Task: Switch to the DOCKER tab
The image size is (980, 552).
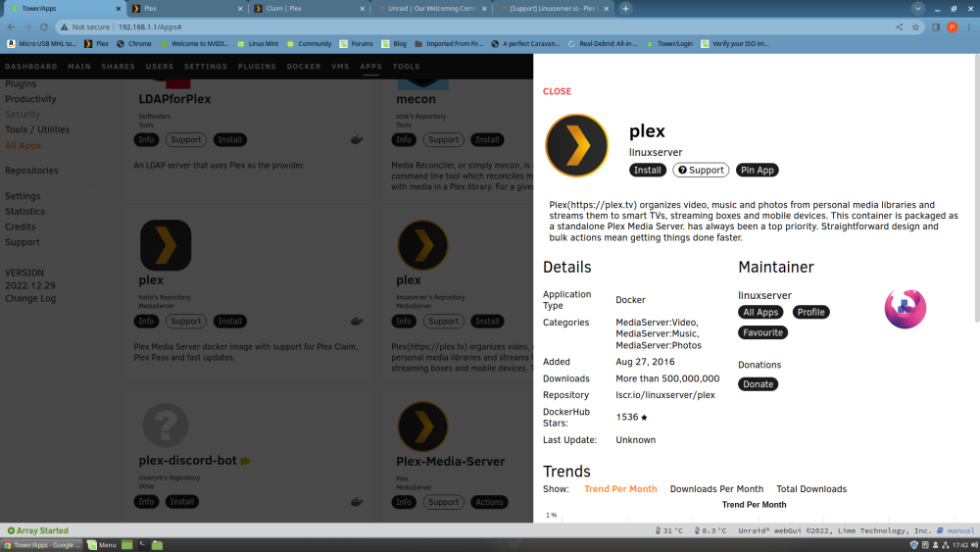Action: (x=304, y=67)
